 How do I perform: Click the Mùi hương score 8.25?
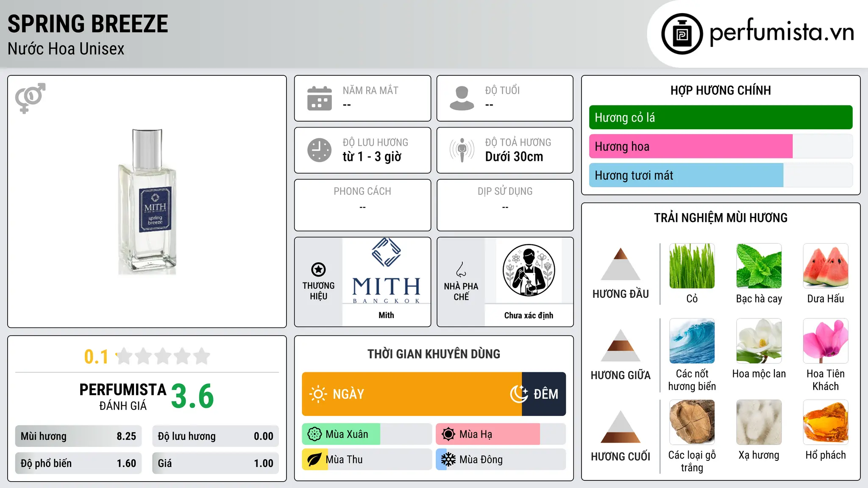point(126,436)
